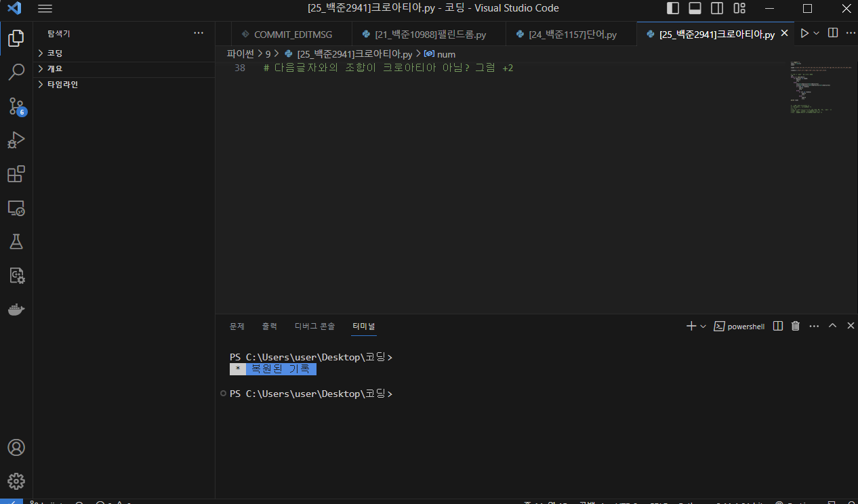Open the Run and Debug view
This screenshot has height=504, width=858.
pos(16,140)
